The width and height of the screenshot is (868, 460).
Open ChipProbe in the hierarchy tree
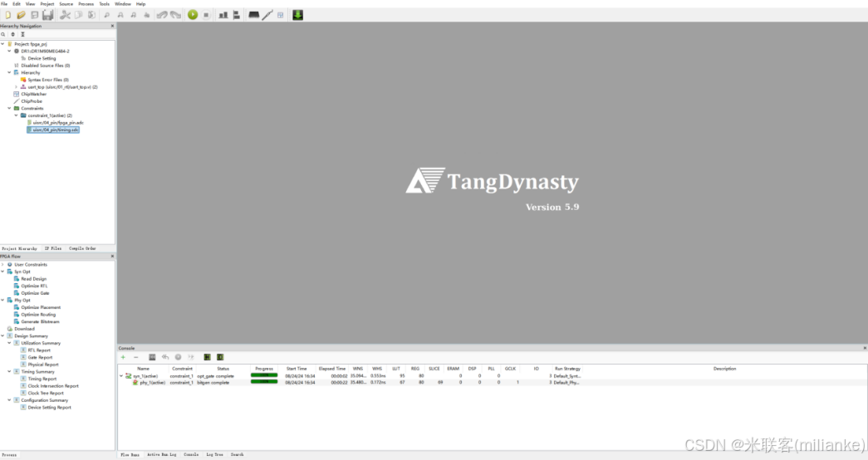[32, 101]
